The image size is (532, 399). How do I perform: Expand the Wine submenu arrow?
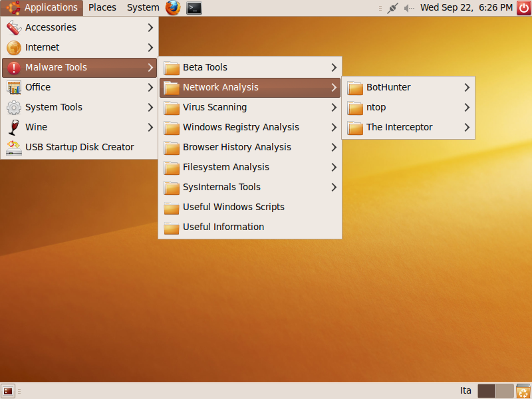150,128
